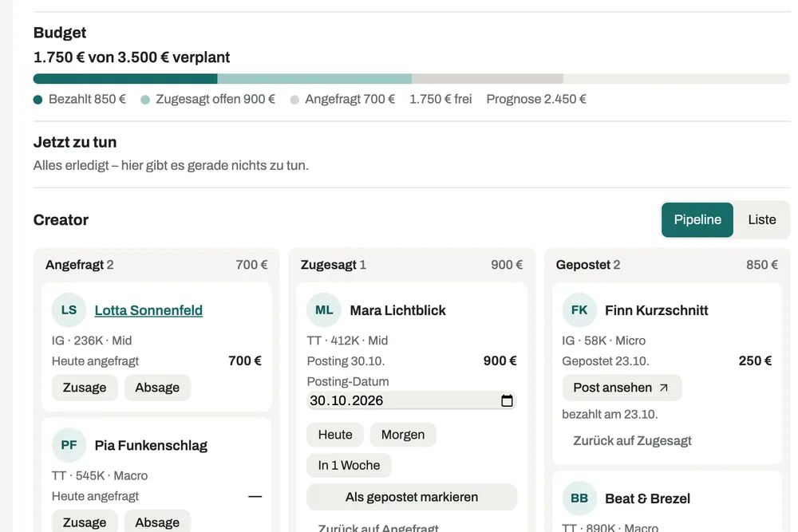This screenshot has width=798, height=532.
Task: Set posting date to Heute
Action: 335,435
